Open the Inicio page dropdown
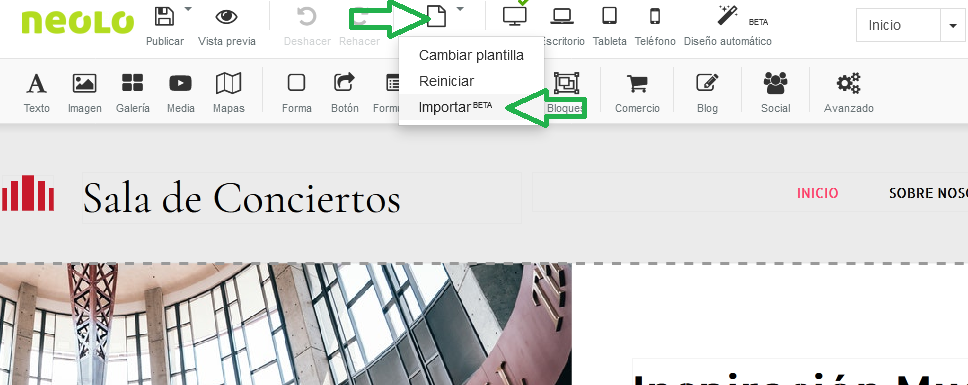 pos(911,25)
